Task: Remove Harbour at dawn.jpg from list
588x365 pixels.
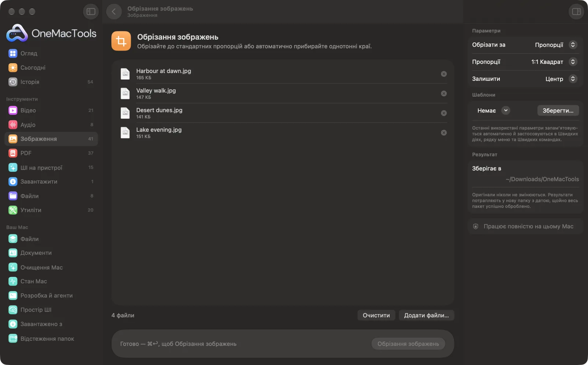Action: click(444, 74)
